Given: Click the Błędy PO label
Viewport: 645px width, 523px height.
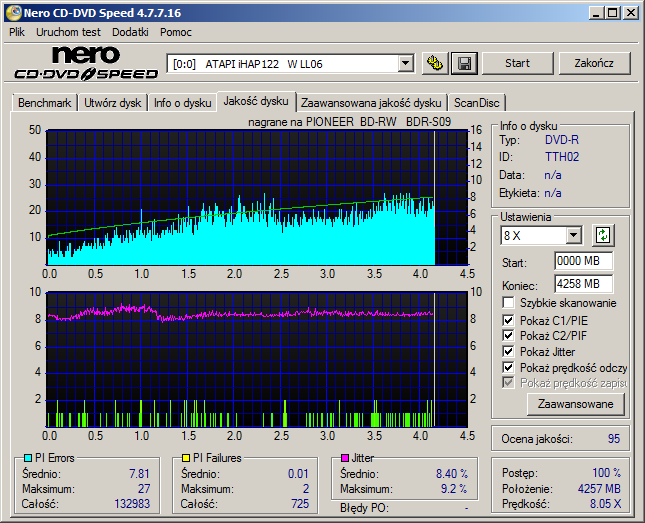Looking at the screenshot, I should [x=364, y=508].
